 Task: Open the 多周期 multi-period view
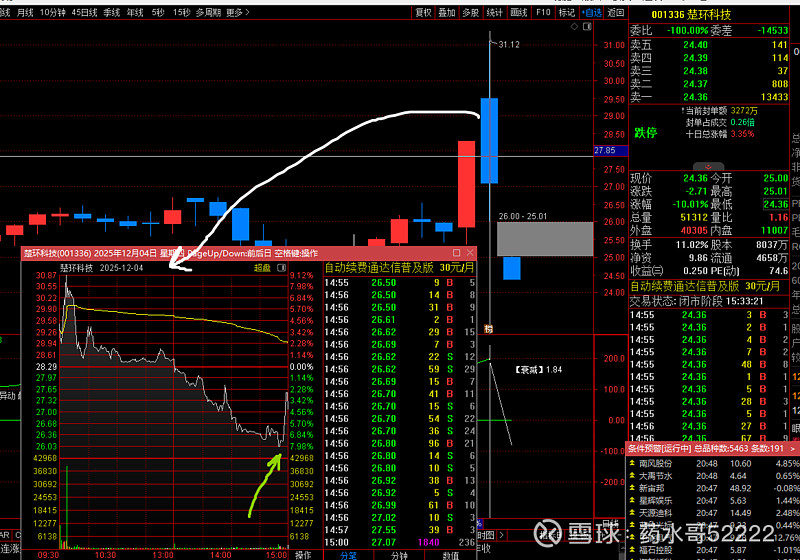[208, 12]
